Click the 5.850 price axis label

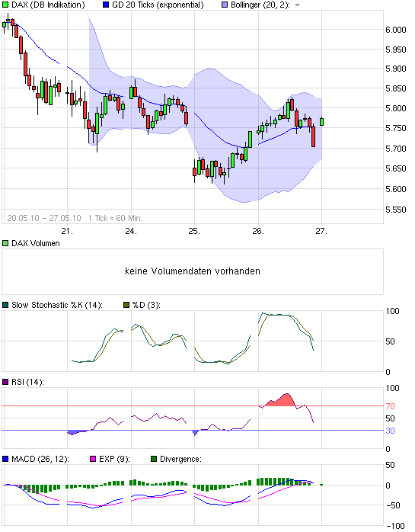396,88
